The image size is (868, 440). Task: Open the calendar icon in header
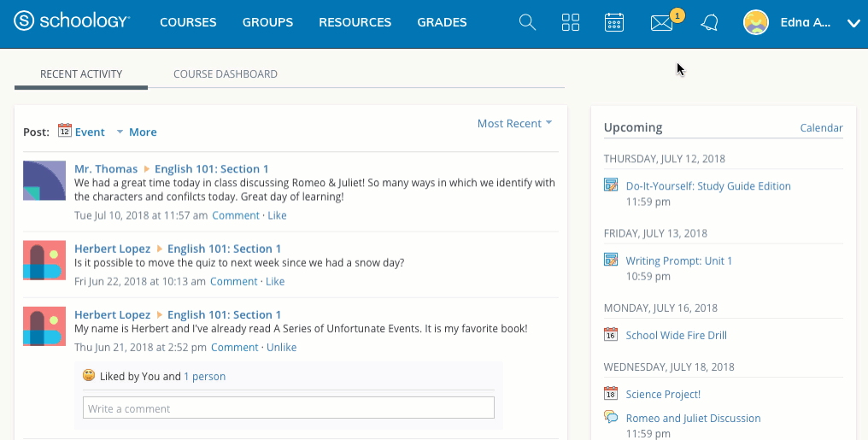pyautogui.click(x=614, y=23)
